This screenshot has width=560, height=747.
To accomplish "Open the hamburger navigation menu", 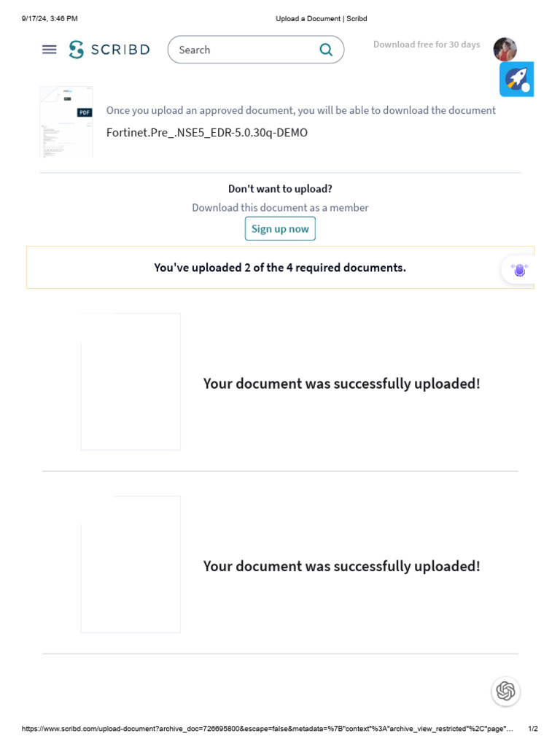I will pyautogui.click(x=50, y=50).
